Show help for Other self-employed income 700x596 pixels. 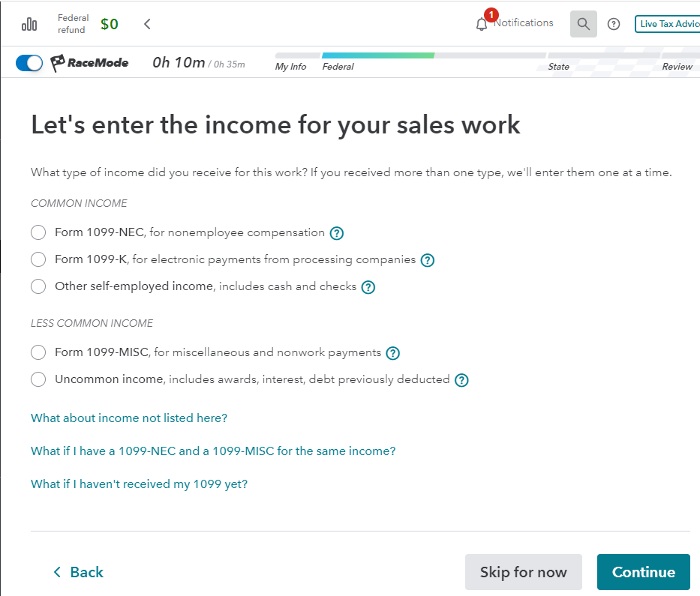[368, 287]
